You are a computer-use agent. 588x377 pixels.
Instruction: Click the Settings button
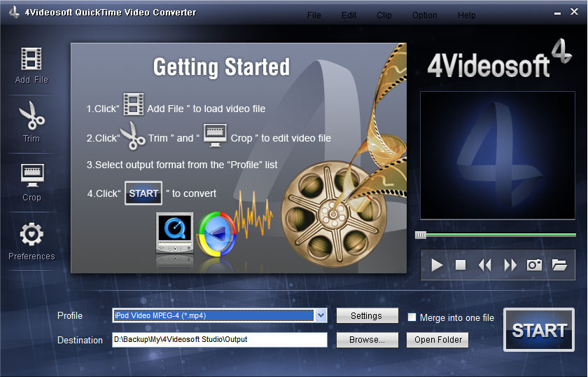367,316
